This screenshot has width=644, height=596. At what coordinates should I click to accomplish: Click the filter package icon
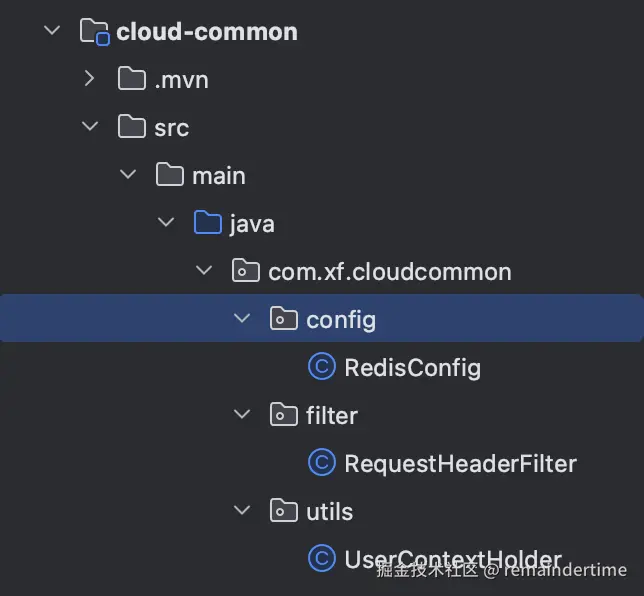pyautogui.click(x=284, y=415)
